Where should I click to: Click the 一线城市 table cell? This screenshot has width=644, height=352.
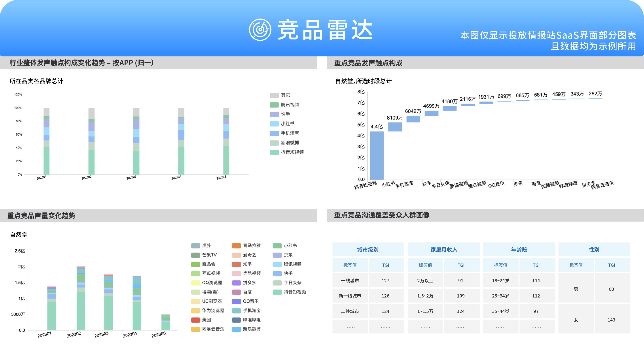[350, 280]
